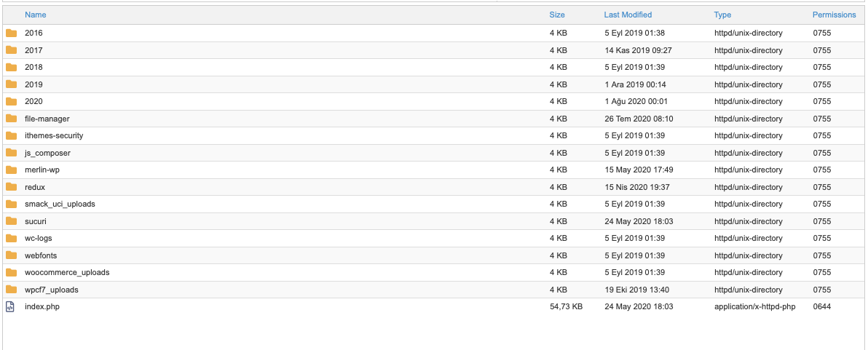The width and height of the screenshot is (868, 350).
Task: Select the folder name 2020
Action: pos(33,102)
